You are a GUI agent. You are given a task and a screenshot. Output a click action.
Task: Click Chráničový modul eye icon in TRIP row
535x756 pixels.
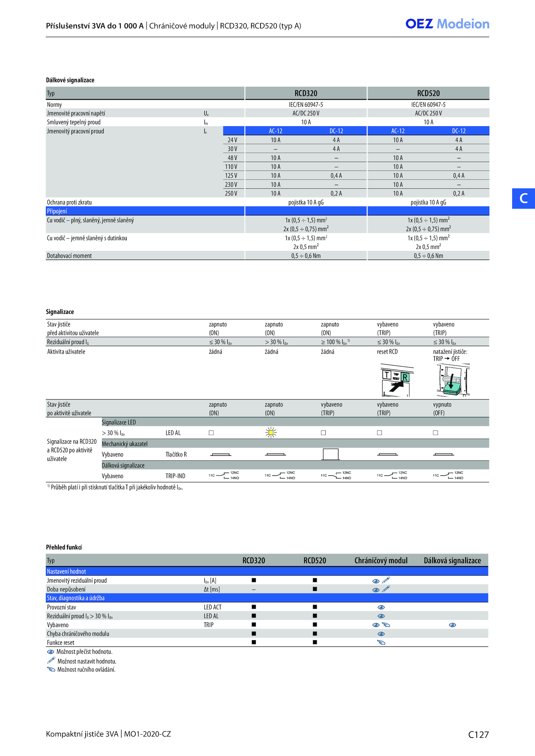376,625
